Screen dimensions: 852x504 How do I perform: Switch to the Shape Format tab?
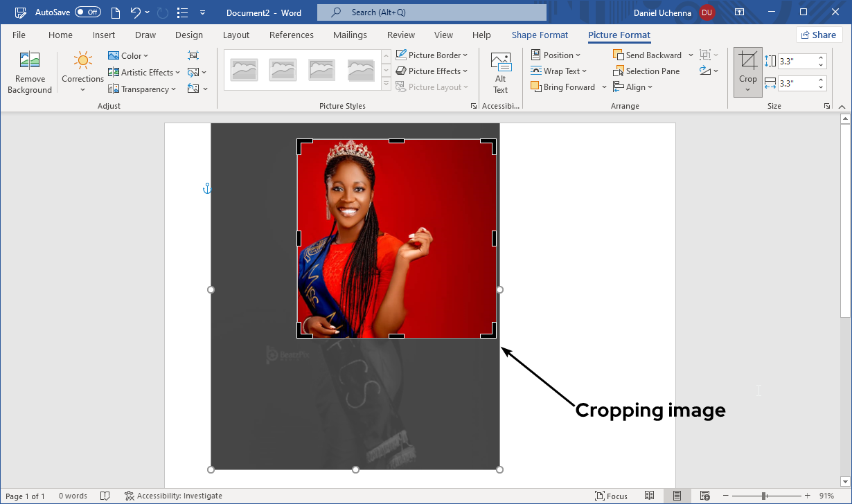(540, 35)
